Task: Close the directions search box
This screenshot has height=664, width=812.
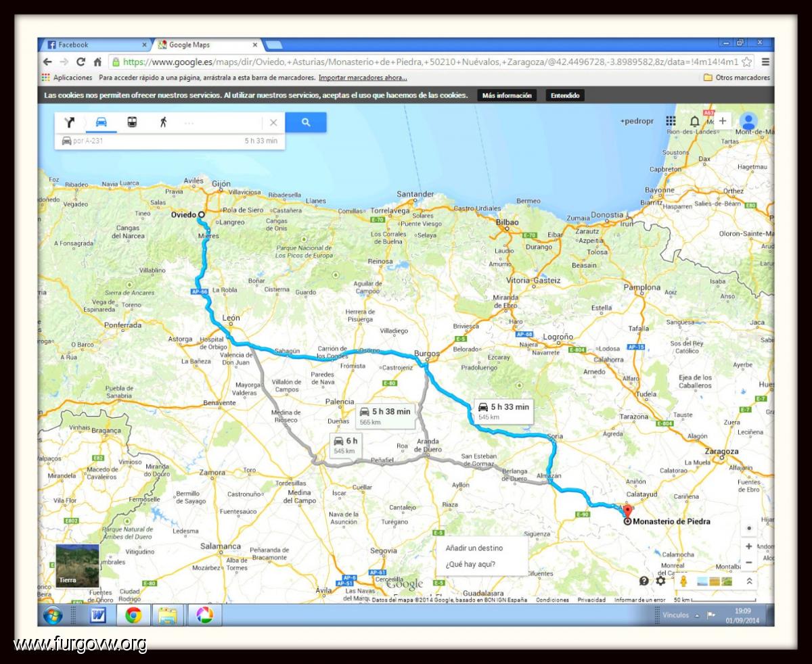Action: coord(273,122)
